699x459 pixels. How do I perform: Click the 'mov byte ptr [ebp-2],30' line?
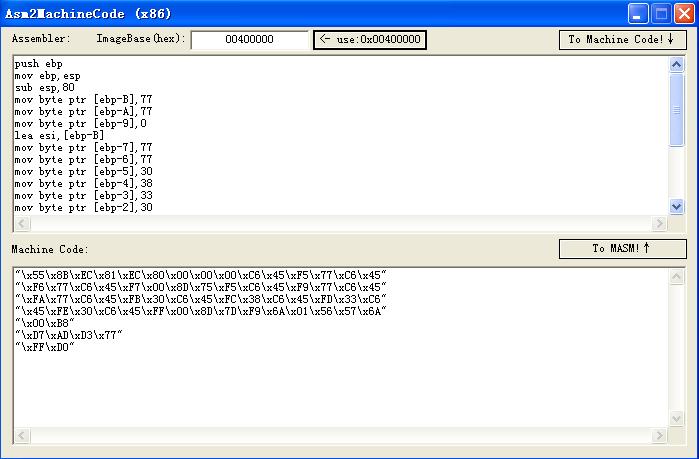83,208
